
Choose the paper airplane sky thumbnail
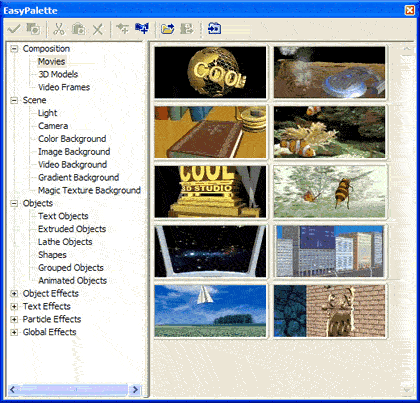[x=210, y=311]
